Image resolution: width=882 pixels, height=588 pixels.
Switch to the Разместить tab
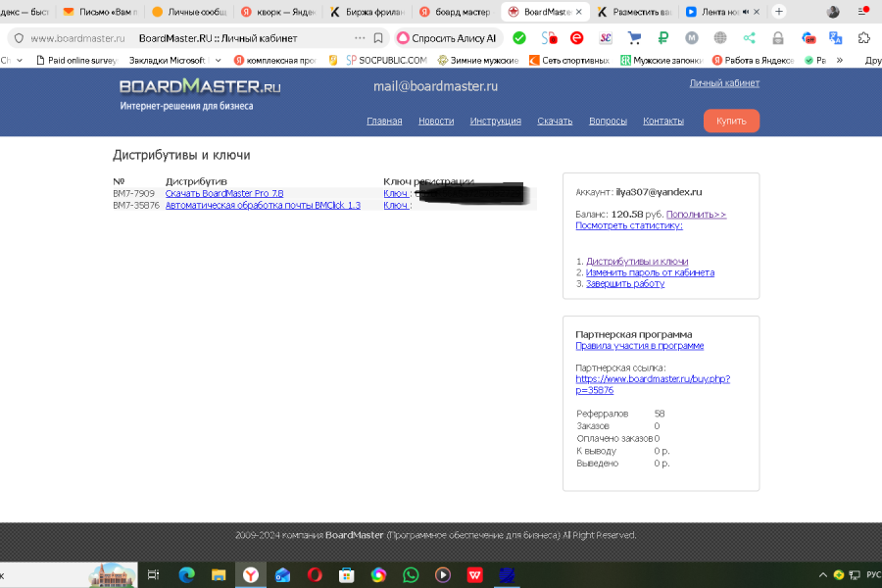(x=634, y=11)
